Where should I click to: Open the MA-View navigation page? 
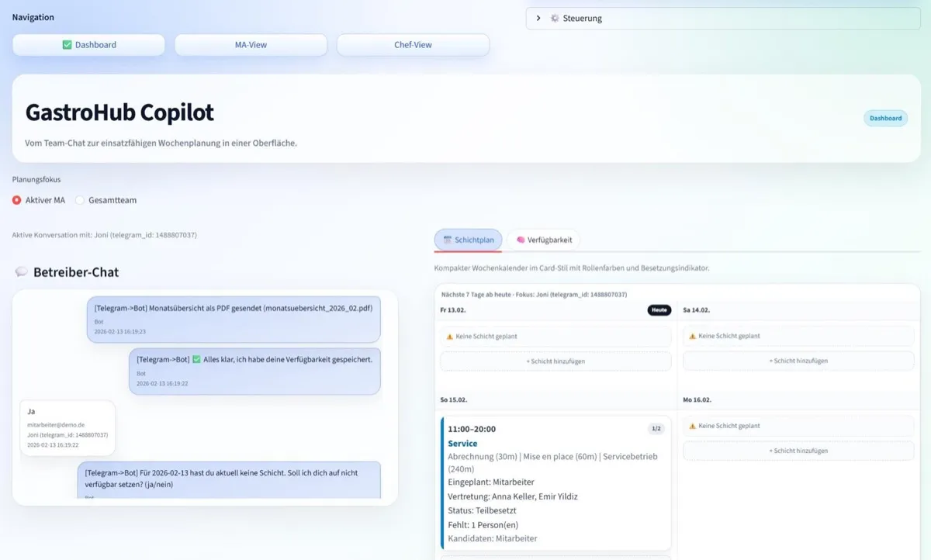pyautogui.click(x=251, y=45)
